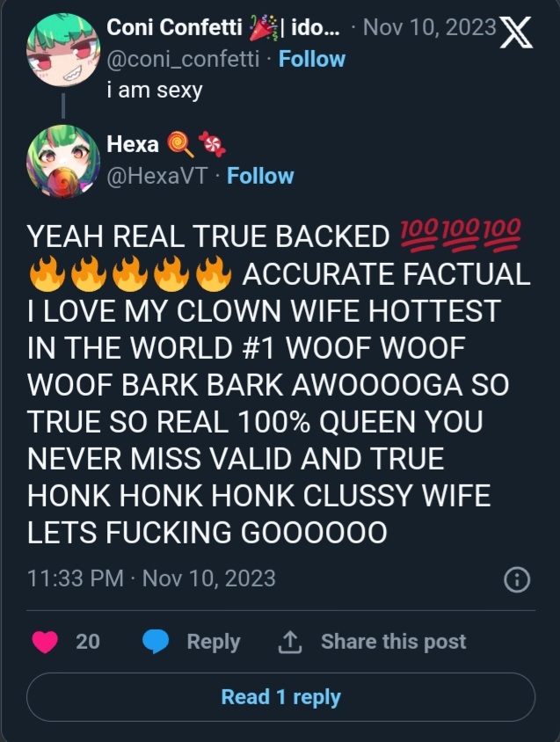Open the post info circle icon
The height and width of the screenshot is (742, 560).
tap(517, 579)
